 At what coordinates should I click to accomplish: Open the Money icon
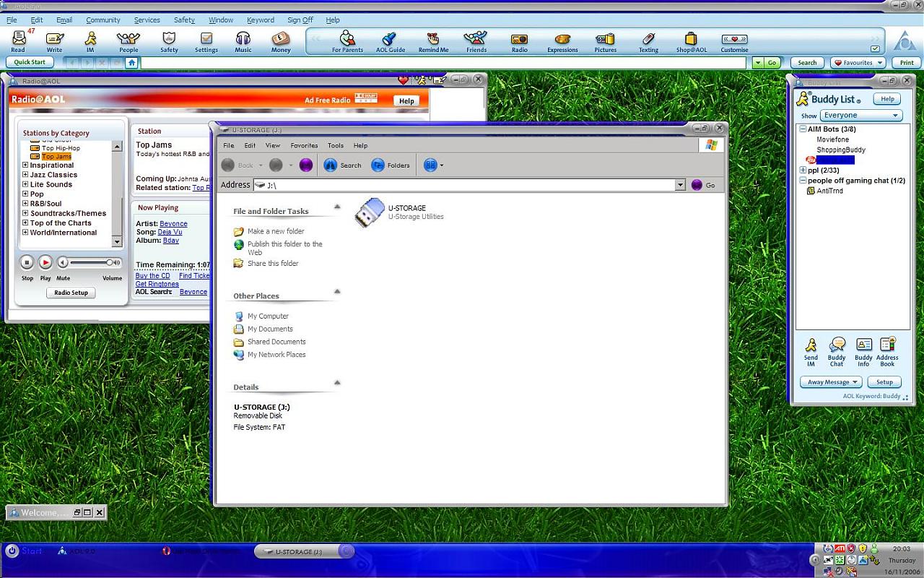point(281,41)
